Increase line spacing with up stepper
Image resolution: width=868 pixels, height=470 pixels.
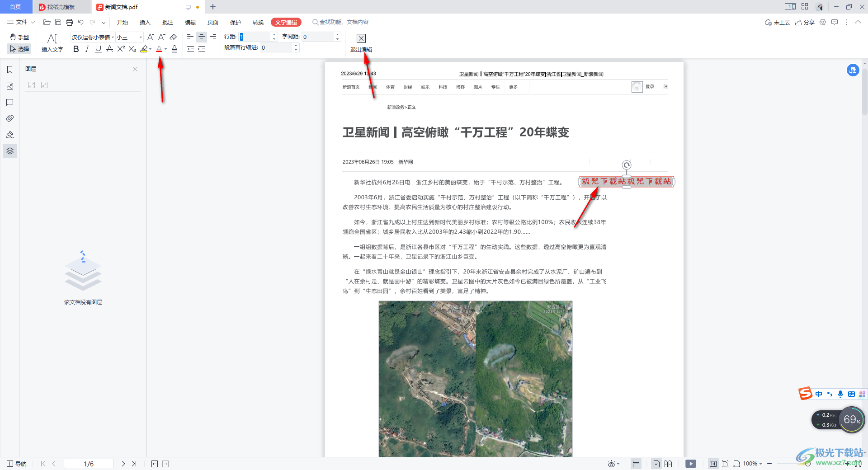[x=274, y=34]
